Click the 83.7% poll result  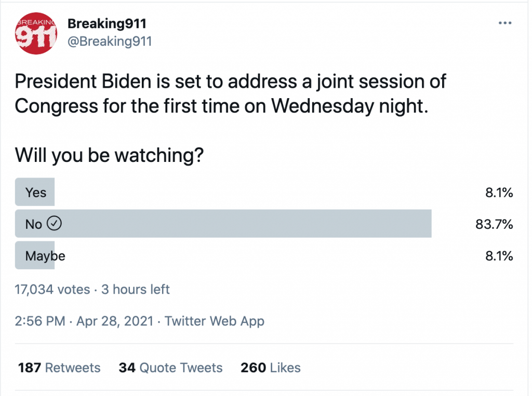coord(494,224)
